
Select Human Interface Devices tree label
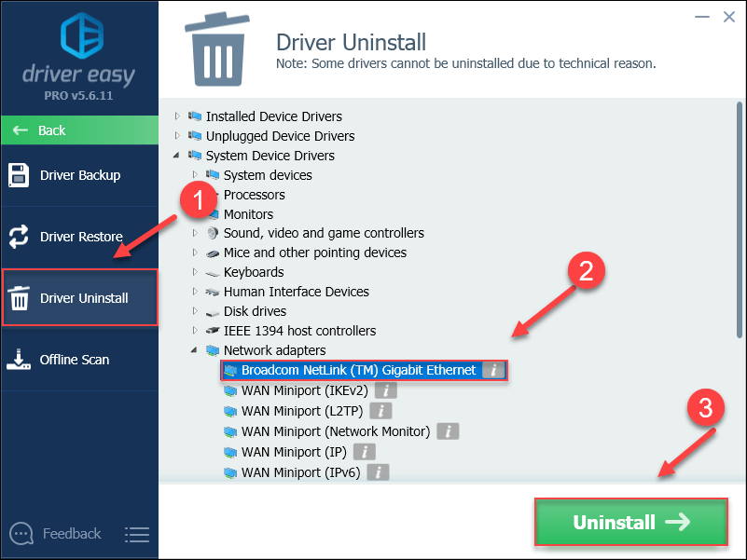tap(297, 292)
